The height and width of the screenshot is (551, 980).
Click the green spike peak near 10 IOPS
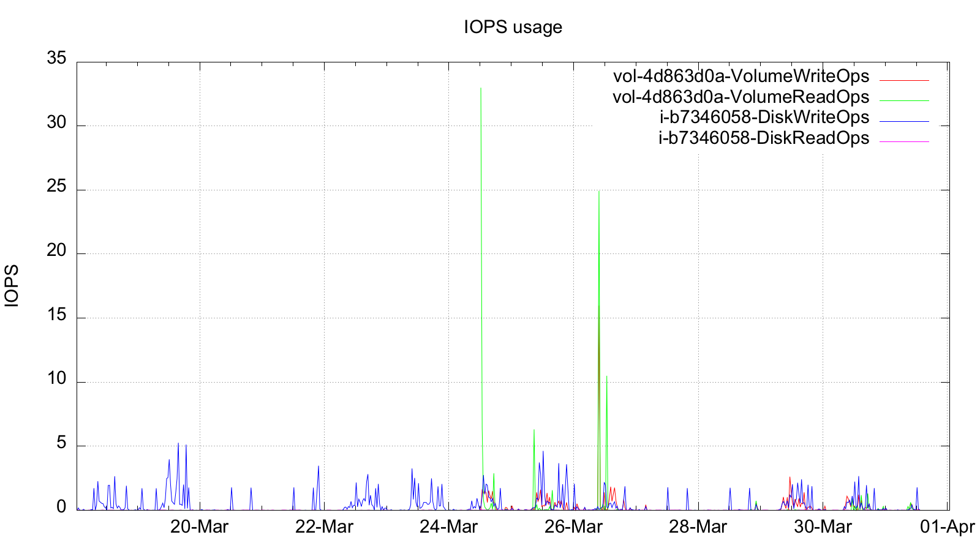click(x=606, y=376)
